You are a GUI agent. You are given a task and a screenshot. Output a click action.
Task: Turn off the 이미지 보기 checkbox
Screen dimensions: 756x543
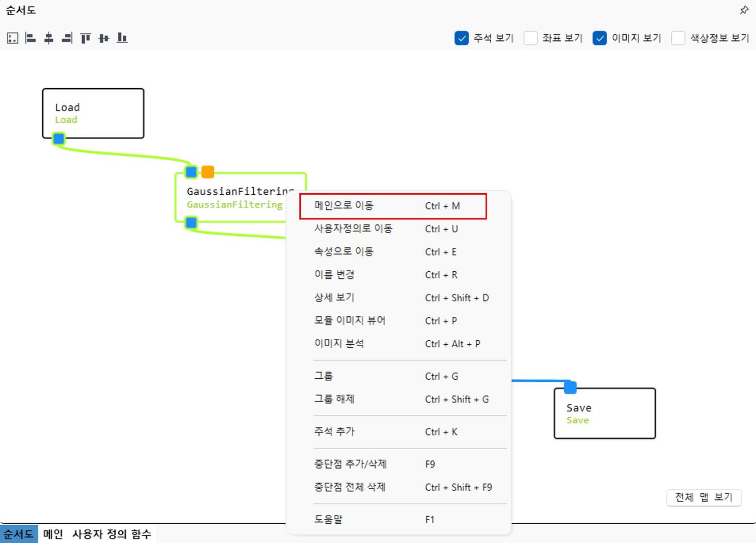tap(599, 39)
